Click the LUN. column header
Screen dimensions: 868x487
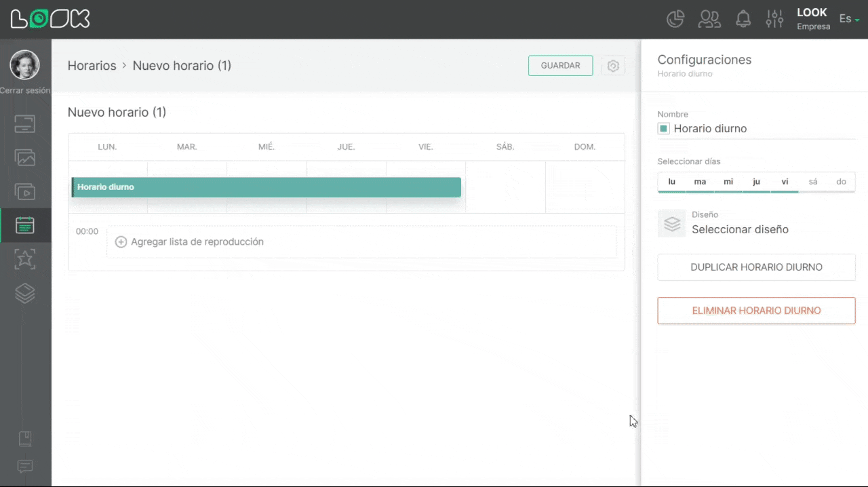coord(107,147)
